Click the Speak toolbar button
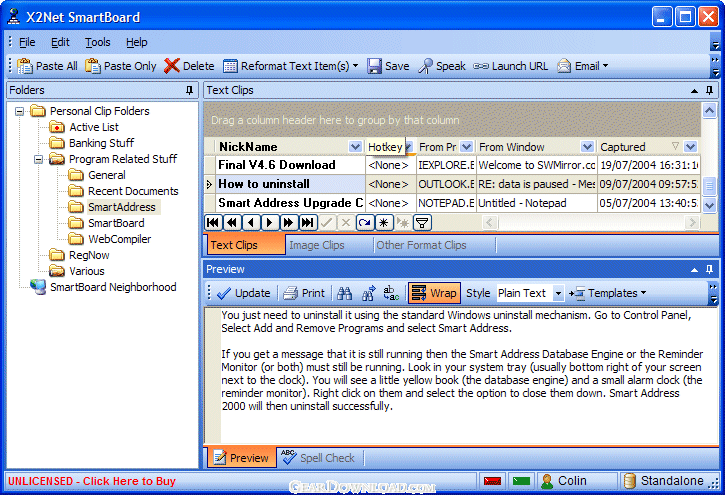 click(442, 66)
